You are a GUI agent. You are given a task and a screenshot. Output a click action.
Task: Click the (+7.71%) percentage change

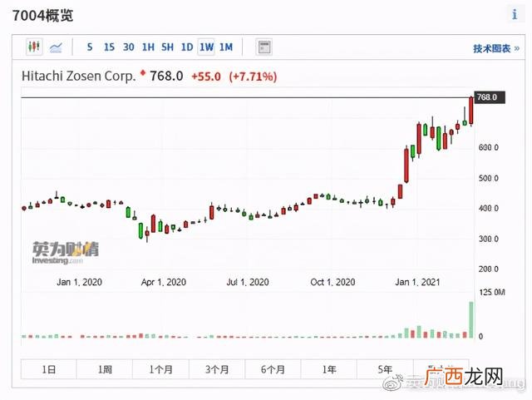253,77
